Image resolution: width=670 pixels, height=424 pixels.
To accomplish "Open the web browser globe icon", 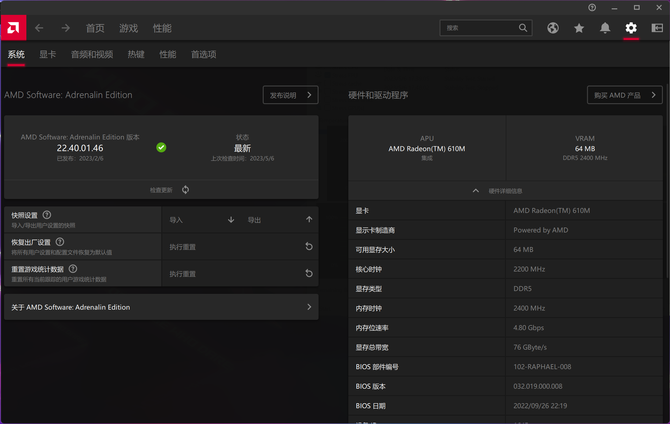I will point(553,28).
